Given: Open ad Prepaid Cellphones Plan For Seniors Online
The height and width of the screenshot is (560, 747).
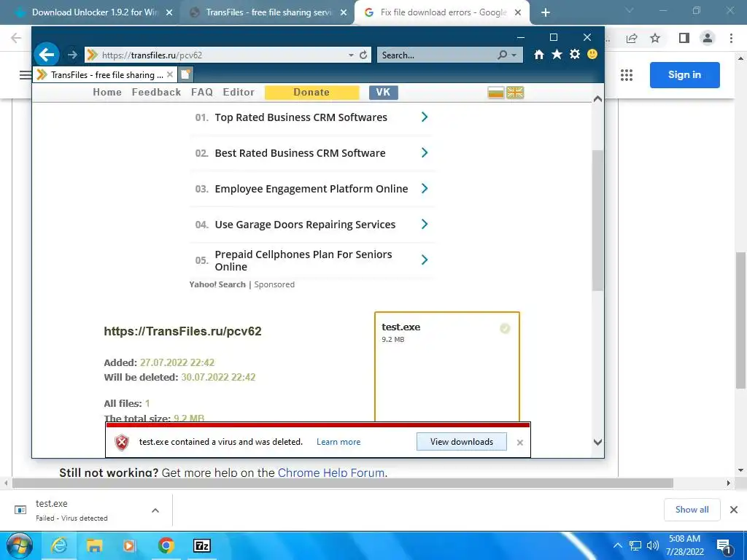Looking at the screenshot, I should (x=303, y=260).
